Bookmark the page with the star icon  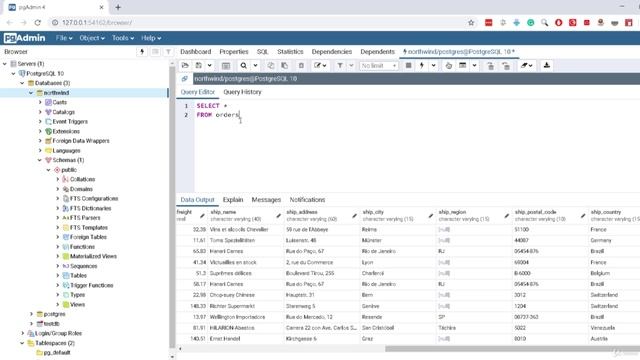[471, 22]
